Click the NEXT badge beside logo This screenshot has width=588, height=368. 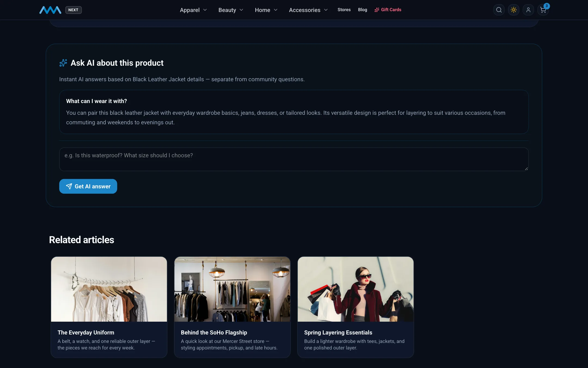73,10
